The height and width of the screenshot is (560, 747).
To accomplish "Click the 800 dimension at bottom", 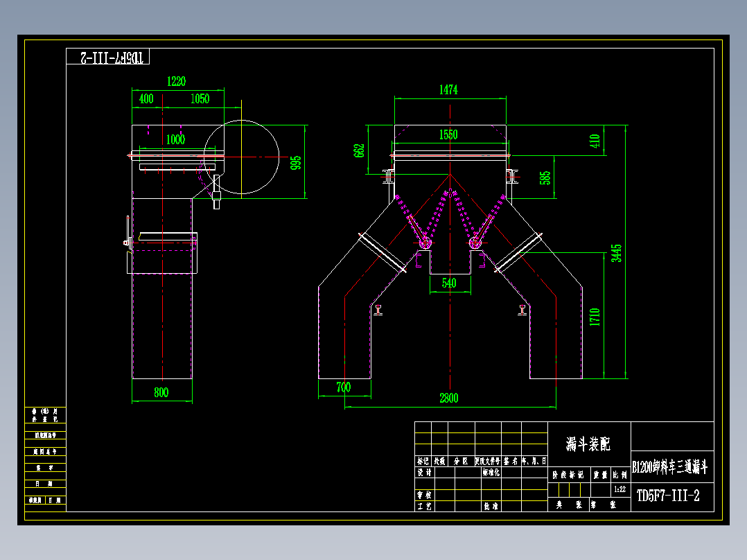I will click(161, 392).
